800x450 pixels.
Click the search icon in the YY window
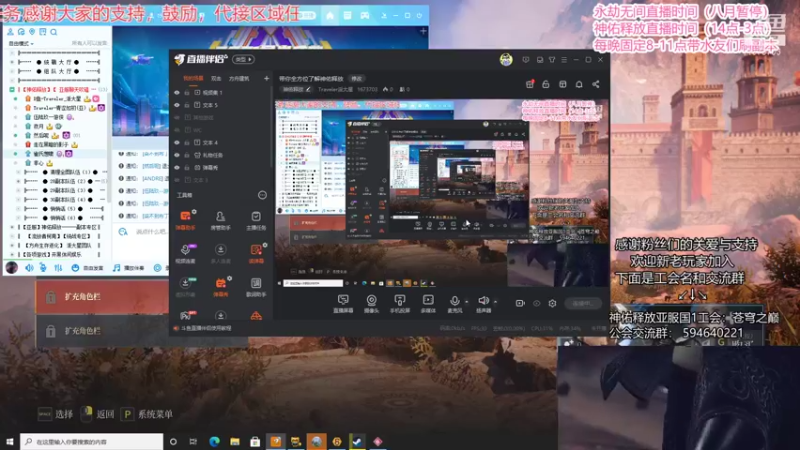[x=54, y=32]
